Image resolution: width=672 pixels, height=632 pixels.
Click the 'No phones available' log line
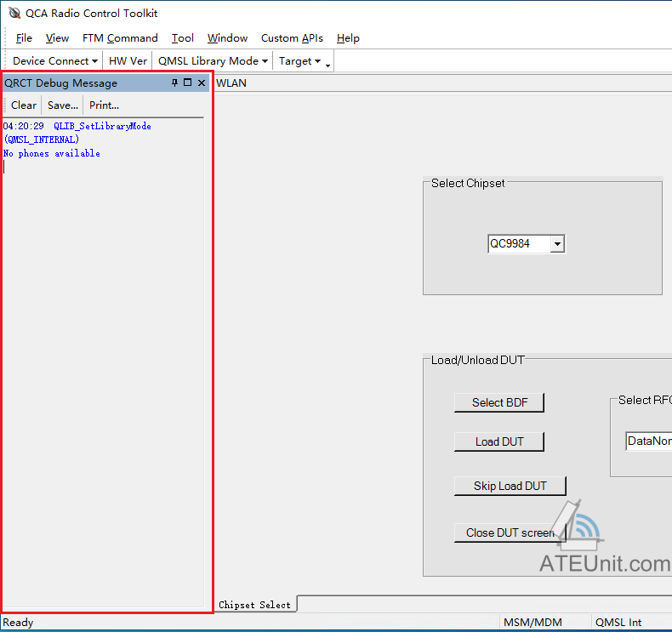coord(51,153)
